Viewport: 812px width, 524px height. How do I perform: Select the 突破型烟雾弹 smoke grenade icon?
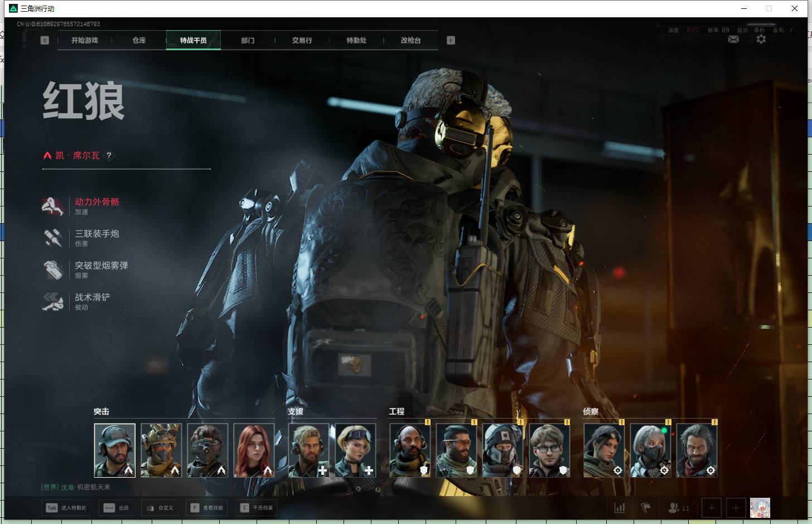point(53,270)
